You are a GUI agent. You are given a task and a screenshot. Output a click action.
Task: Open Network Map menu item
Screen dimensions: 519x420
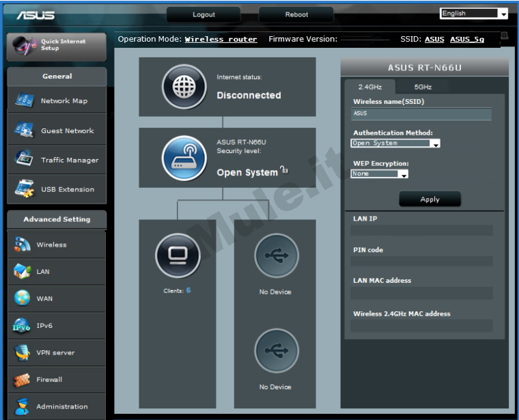[x=57, y=100]
